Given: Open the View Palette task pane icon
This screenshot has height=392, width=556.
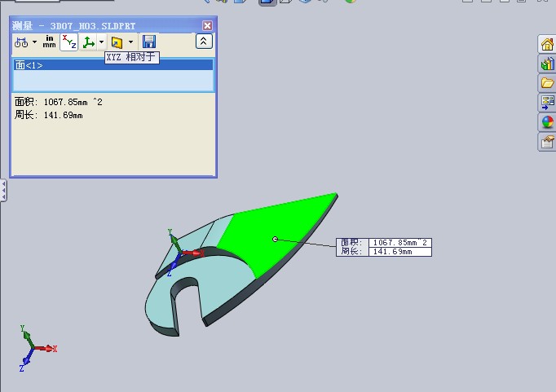Looking at the screenshot, I should 547,103.
